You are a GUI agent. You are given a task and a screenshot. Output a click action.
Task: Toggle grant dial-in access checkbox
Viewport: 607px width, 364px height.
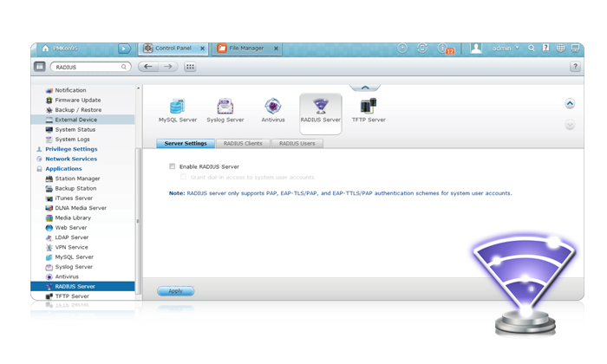(184, 177)
